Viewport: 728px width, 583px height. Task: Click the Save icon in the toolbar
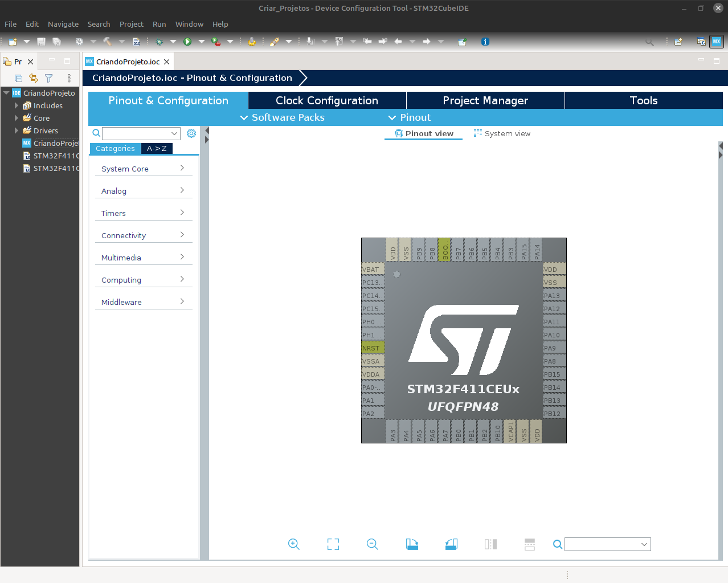coord(41,42)
